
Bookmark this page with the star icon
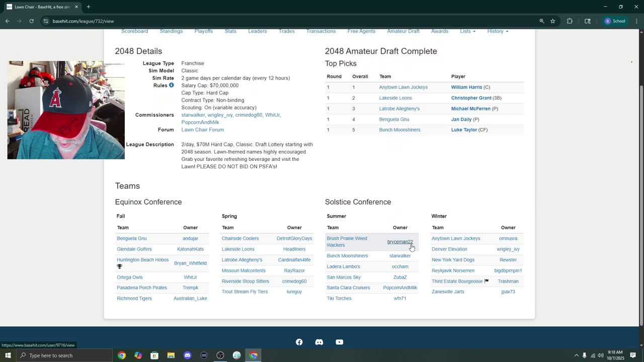pyautogui.click(x=553, y=21)
